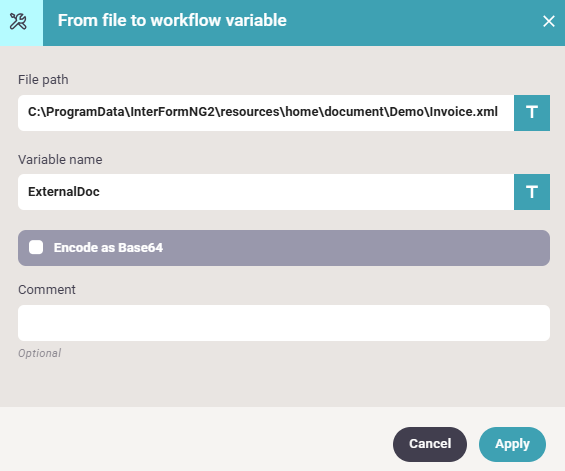Close the From file to workflow variable dialog
Viewport: 565px width, 471px height.
click(548, 21)
